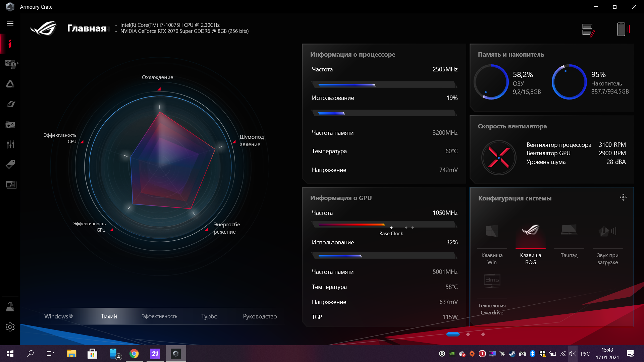Click the CPU frequency progress bar

click(x=384, y=85)
